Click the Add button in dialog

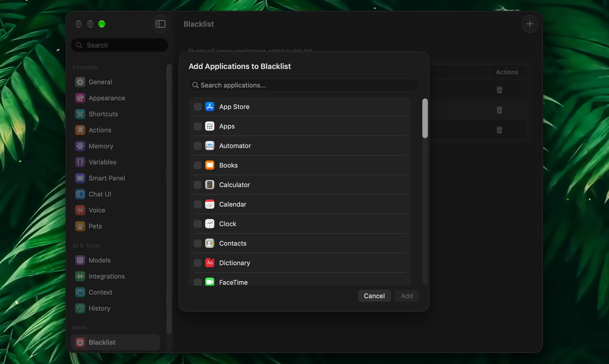click(x=407, y=296)
